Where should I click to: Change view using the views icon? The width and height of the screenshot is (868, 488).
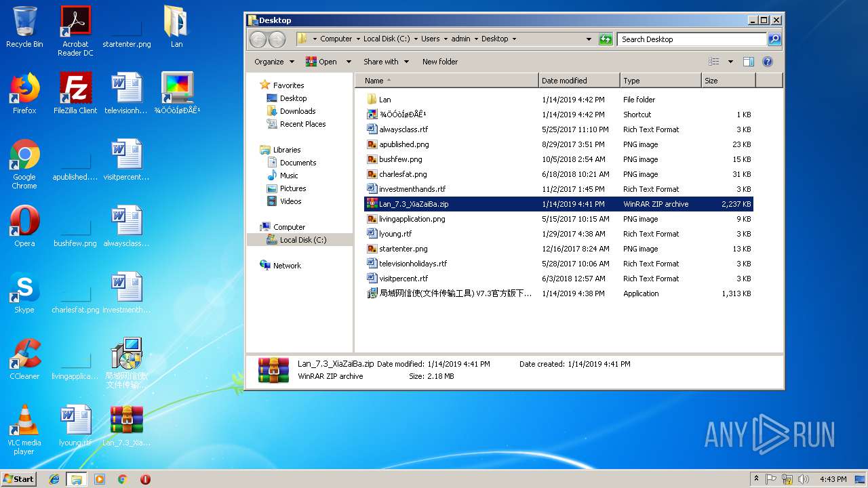pos(714,62)
